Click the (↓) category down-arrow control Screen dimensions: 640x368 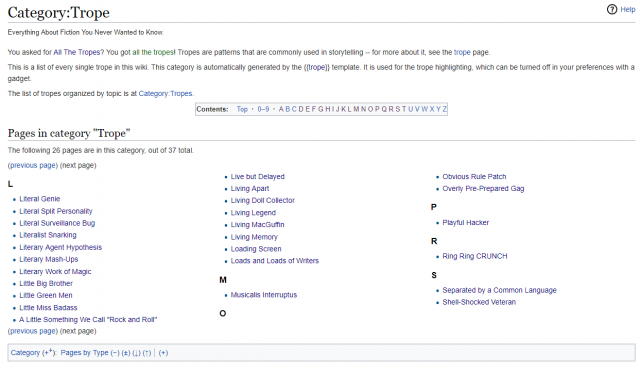[137, 353]
